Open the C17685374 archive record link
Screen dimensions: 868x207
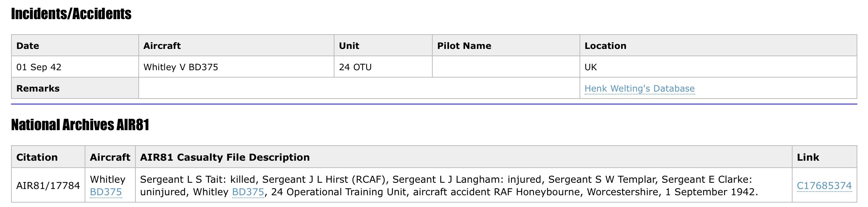pos(824,186)
